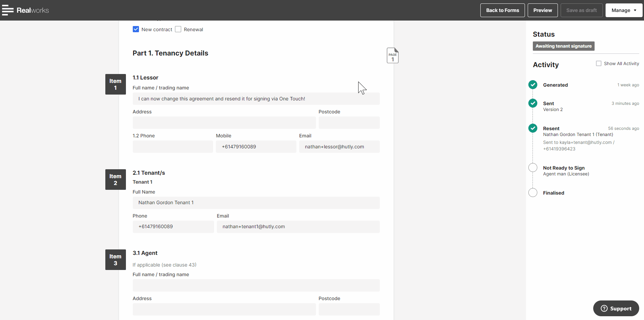Click the Lessor Mobile field
The height and width of the screenshot is (320, 644).
tap(256, 147)
